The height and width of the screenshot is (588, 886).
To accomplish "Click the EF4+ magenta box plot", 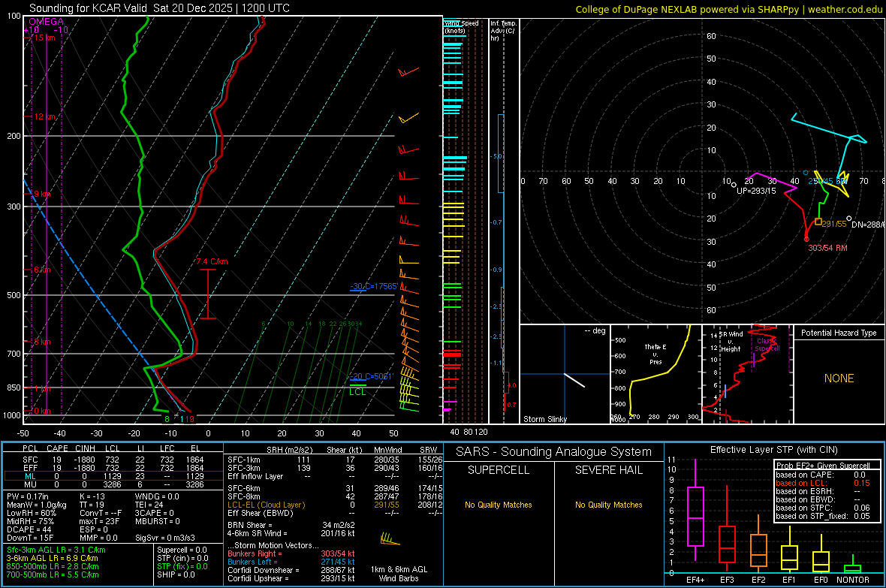I will 695,516.
